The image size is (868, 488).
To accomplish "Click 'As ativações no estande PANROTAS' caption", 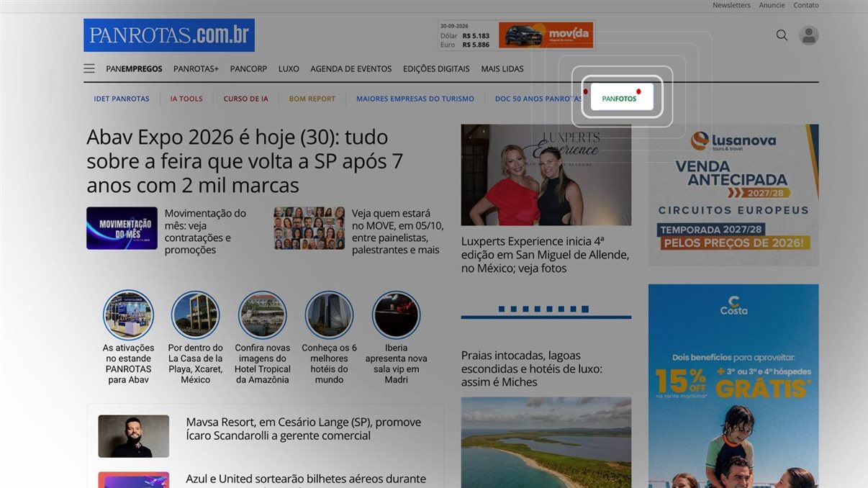I will pyautogui.click(x=128, y=363).
